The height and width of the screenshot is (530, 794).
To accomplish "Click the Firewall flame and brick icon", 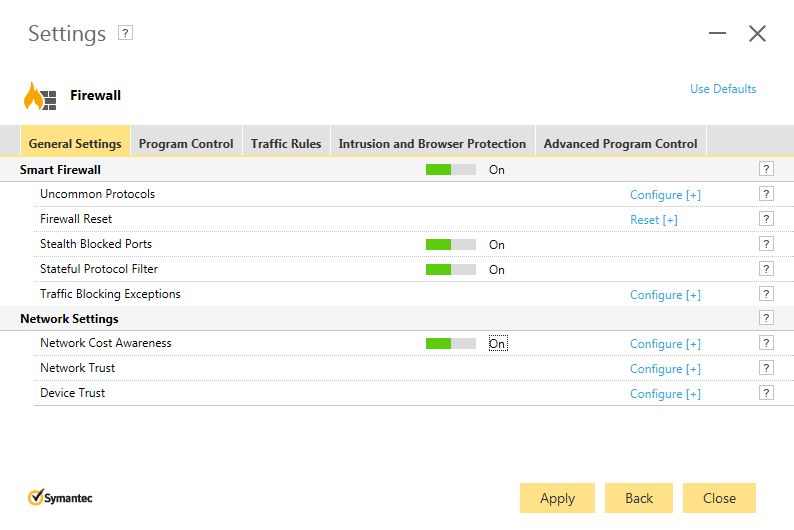I will (40, 96).
